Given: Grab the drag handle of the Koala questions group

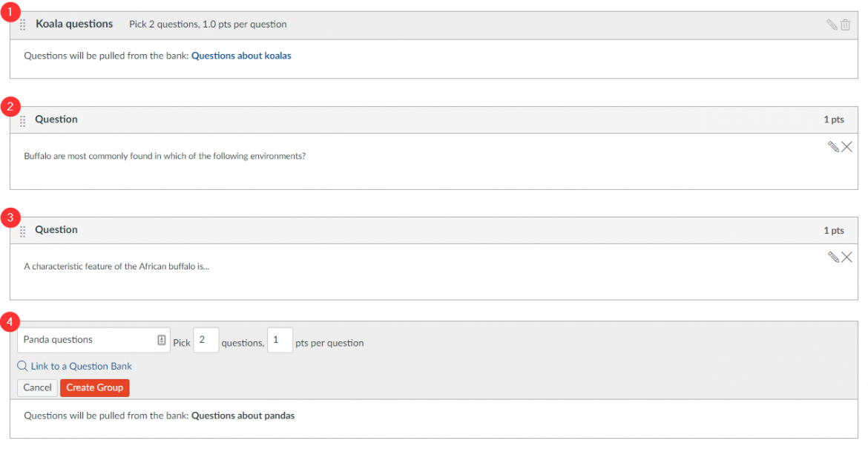Looking at the screenshot, I should (22, 24).
